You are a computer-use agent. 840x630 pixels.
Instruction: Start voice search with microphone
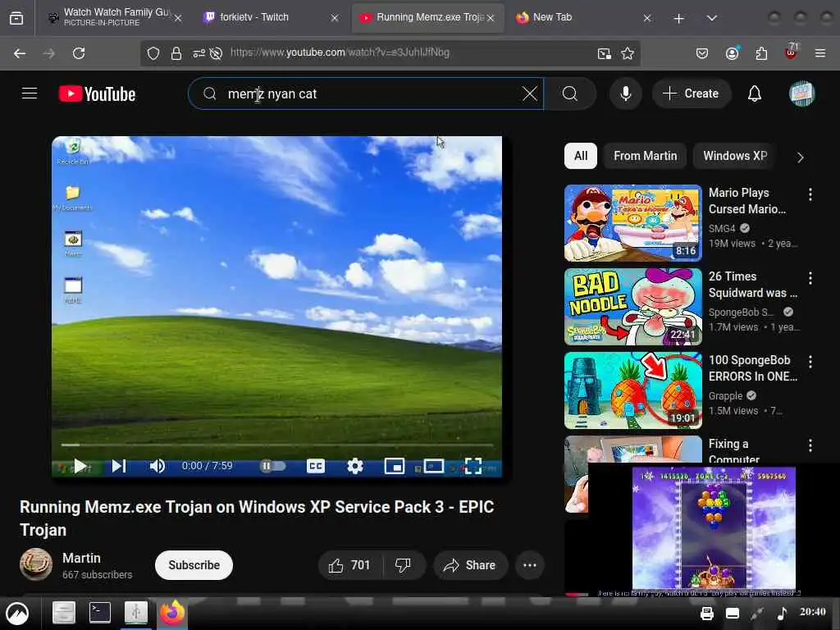[625, 94]
